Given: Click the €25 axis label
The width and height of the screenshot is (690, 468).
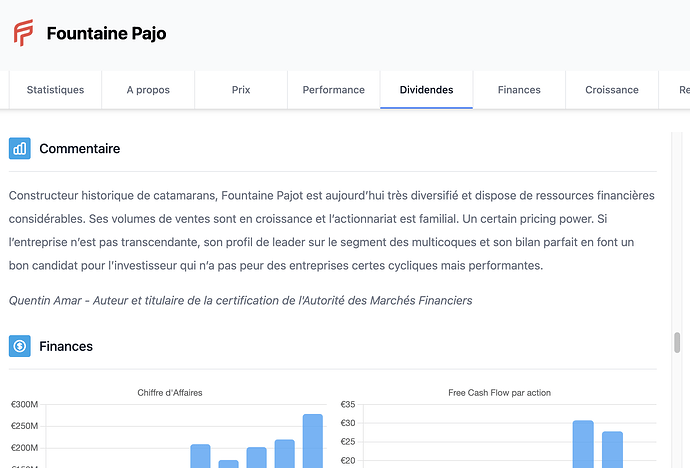Looking at the screenshot, I should pyautogui.click(x=348, y=442).
